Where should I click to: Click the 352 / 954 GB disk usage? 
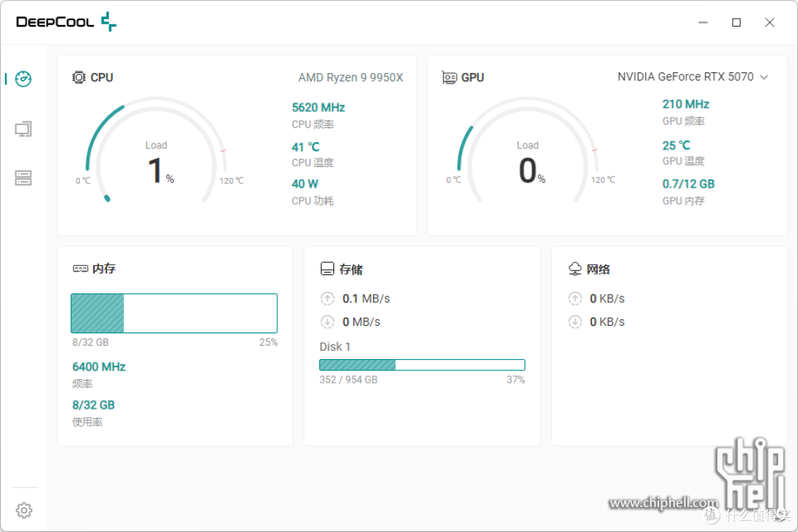point(348,380)
